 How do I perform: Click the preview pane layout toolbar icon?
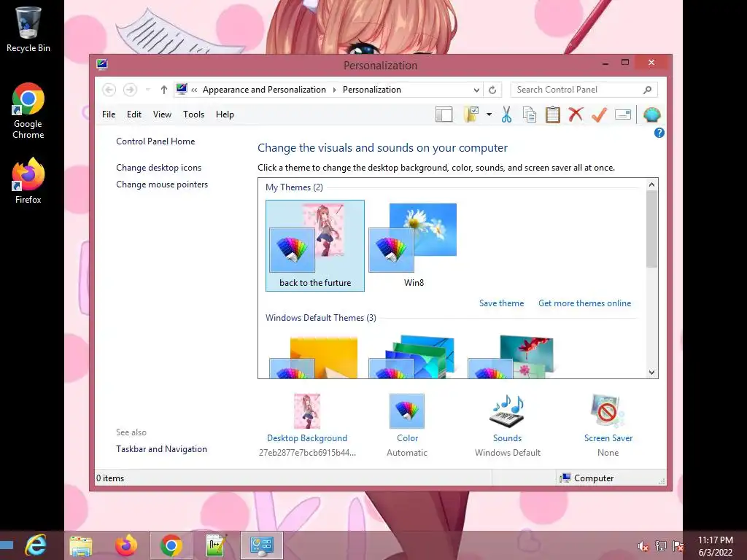pos(444,114)
